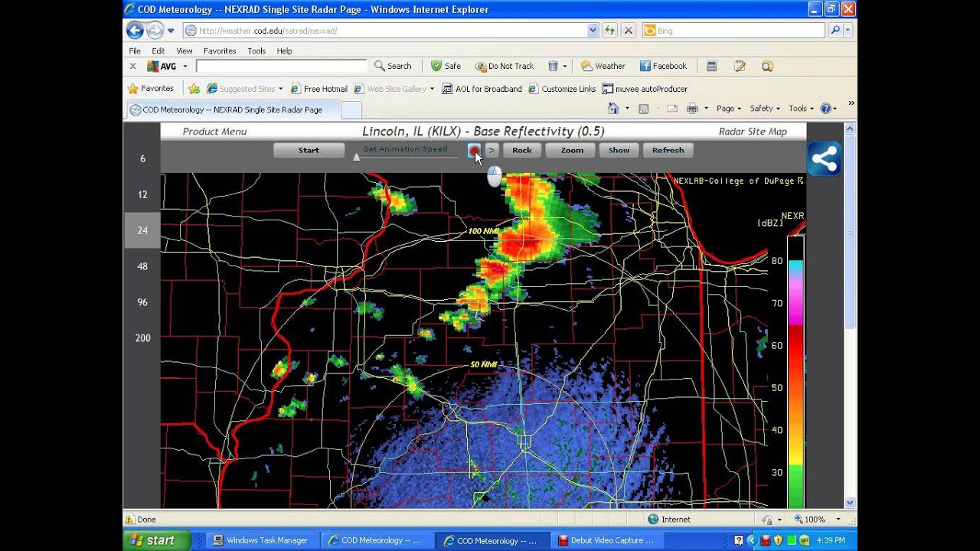Click the AVG magnifier folder icon
The height and width of the screenshot is (551, 980).
(x=767, y=66)
